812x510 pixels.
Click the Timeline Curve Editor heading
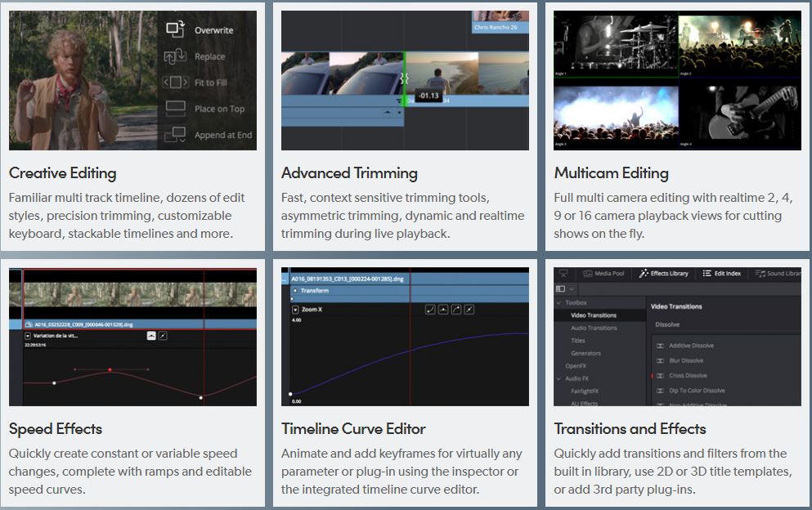pos(353,429)
